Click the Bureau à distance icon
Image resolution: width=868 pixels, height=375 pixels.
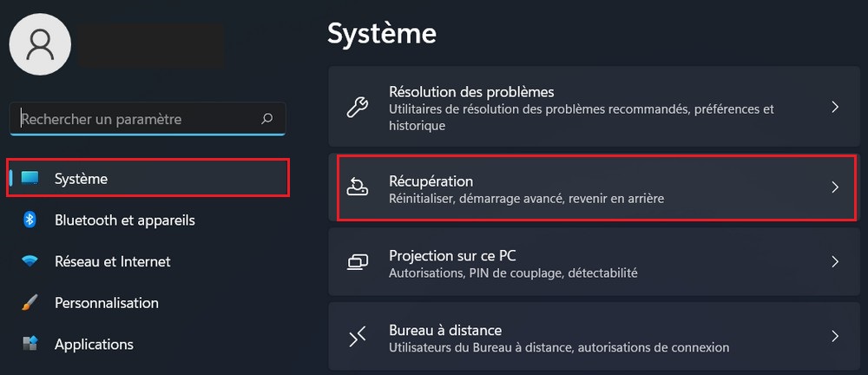pyautogui.click(x=358, y=336)
